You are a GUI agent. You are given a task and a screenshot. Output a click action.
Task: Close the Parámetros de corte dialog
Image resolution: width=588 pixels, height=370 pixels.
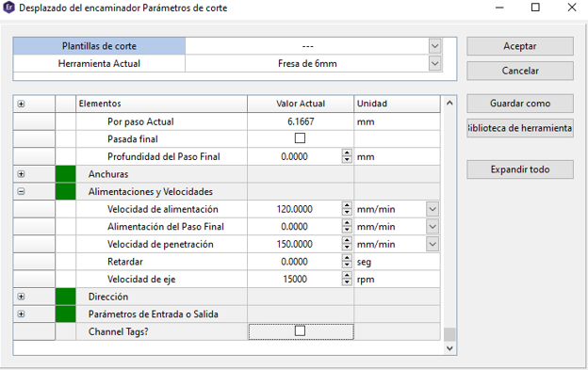(571, 8)
